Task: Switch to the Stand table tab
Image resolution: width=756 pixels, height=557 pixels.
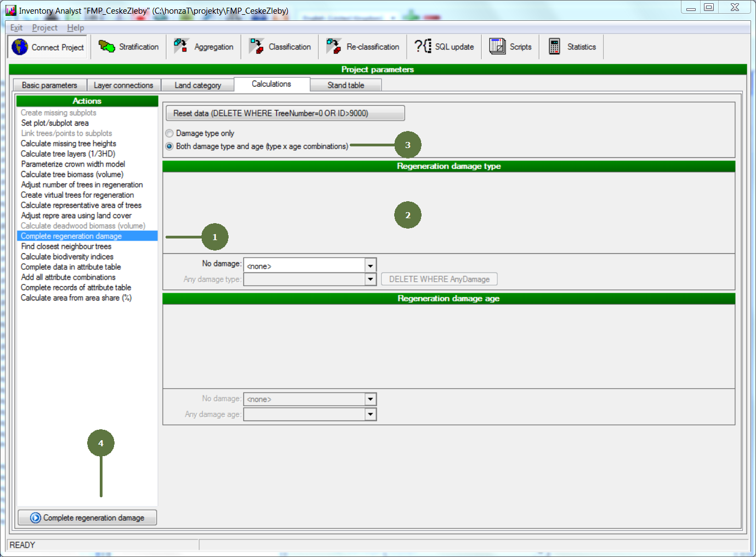Action: point(345,85)
